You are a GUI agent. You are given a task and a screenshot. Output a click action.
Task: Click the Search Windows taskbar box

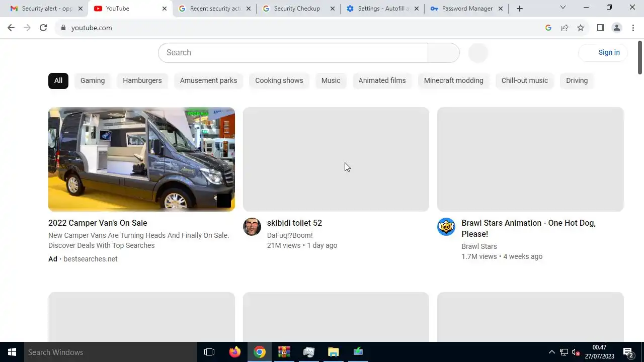[x=111, y=352]
